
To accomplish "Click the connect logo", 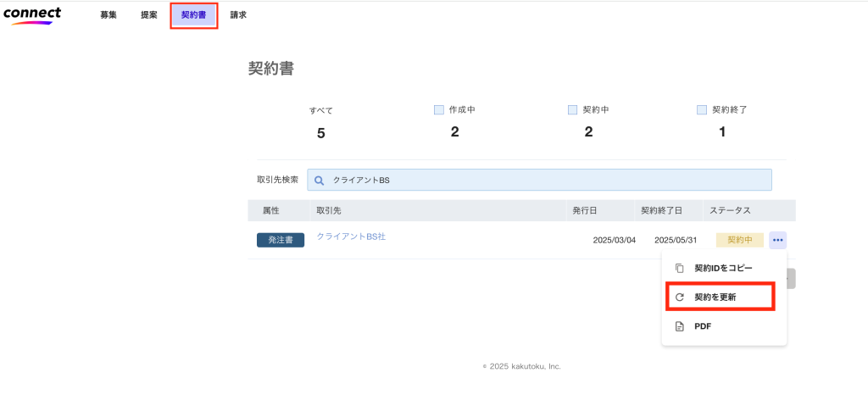I will 32,15.
